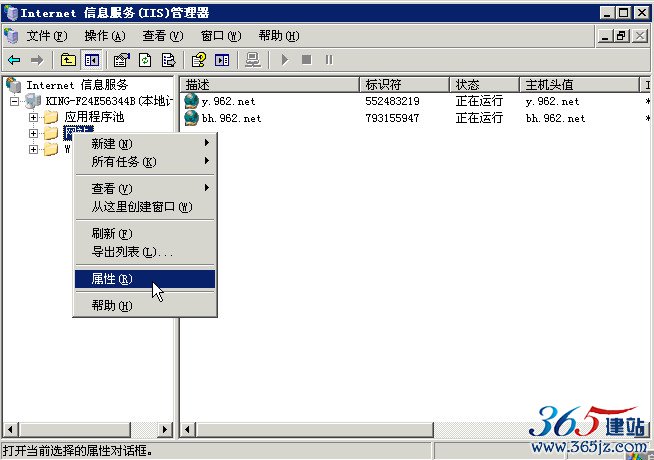Open the 所有任务(K) submenu
Viewport: 654px width, 460px height.
[x=145, y=161]
